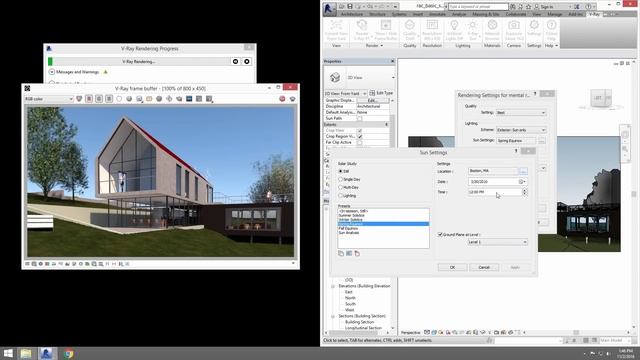
Task: Open the Quality Setting dropdown in Rendering Settings
Action: pyautogui.click(x=521, y=113)
